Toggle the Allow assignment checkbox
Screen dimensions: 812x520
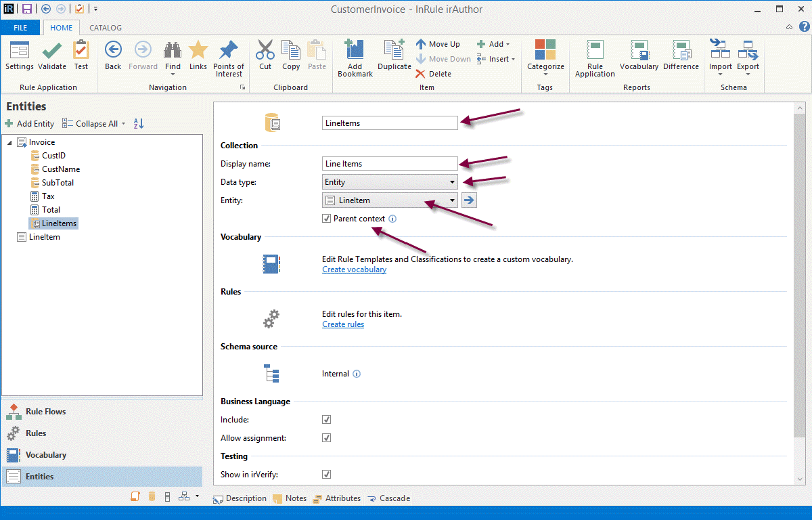click(327, 438)
